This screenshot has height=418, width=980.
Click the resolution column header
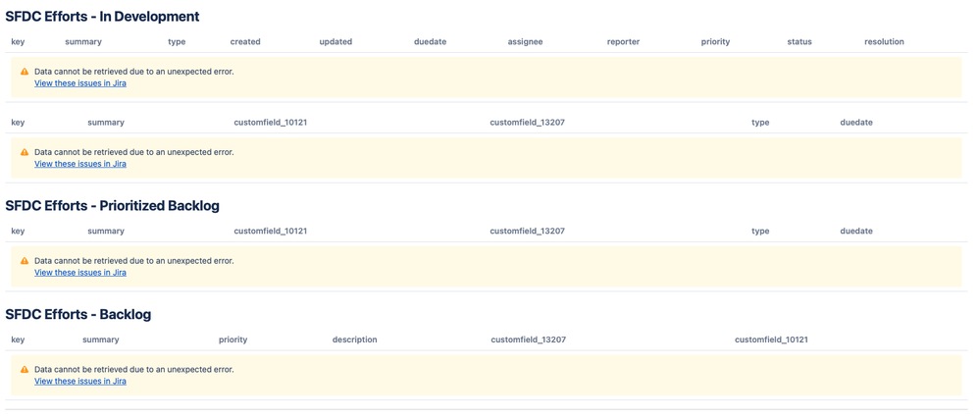coord(884,42)
